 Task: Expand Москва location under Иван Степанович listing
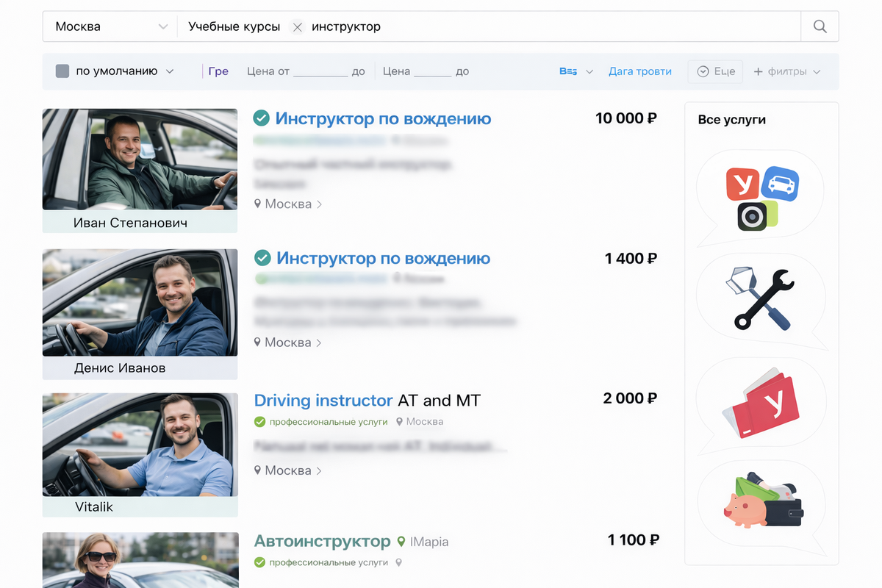pyautogui.click(x=288, y=204)
